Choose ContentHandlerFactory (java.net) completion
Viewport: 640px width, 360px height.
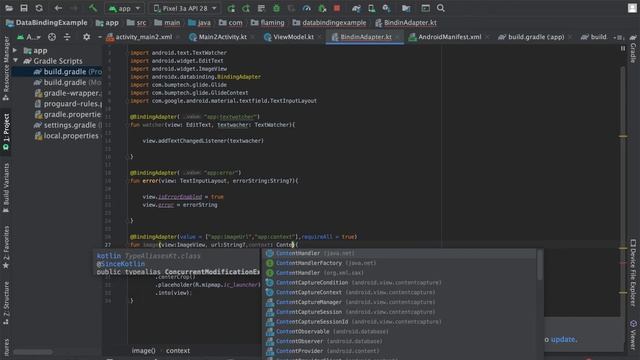tap(402, 263)
